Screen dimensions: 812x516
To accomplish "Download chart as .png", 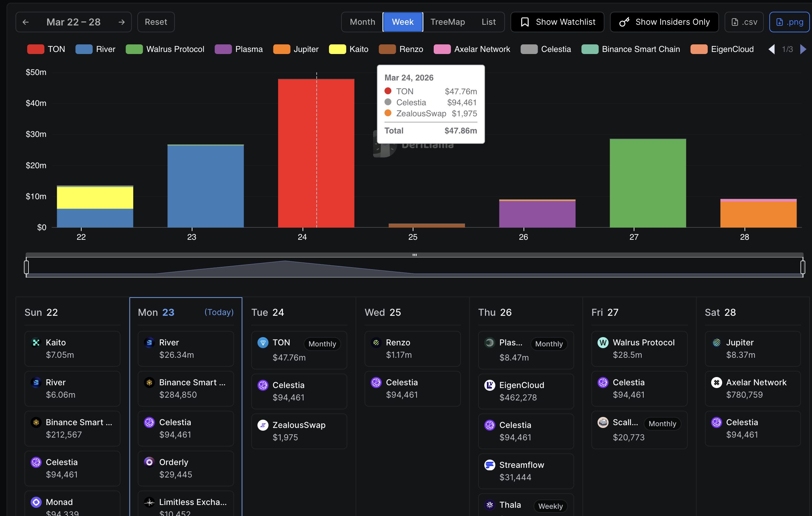I will [x=789, y=22].
